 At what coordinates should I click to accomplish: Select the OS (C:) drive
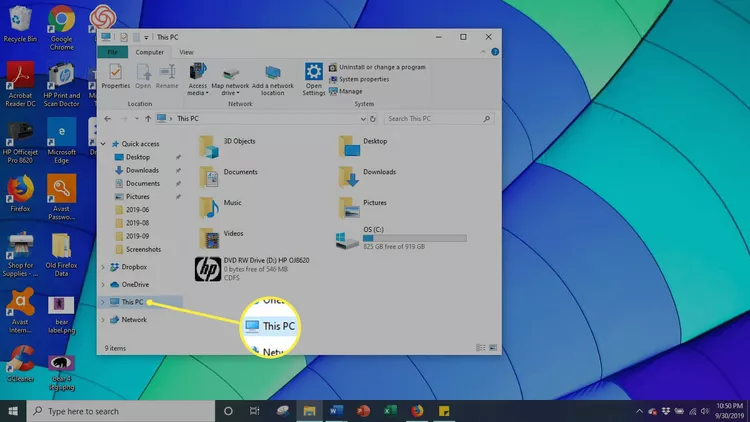400,238
